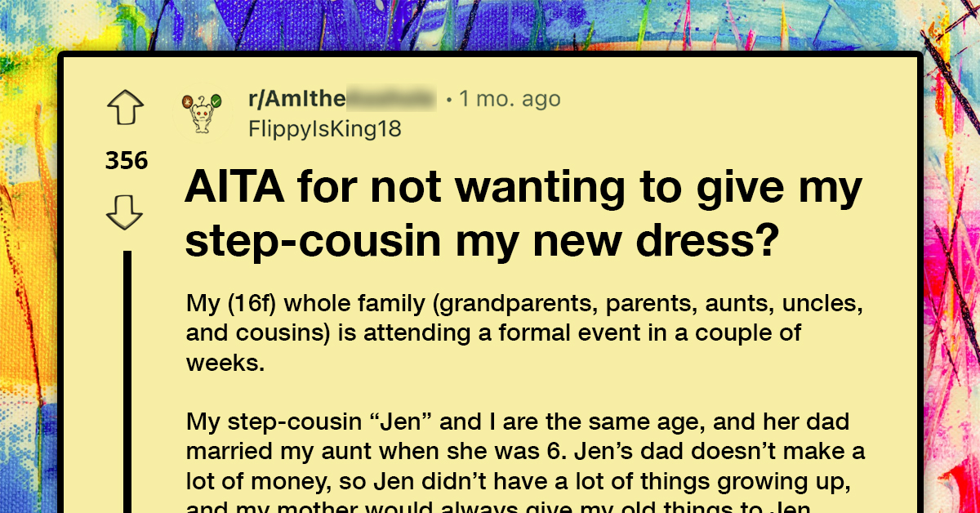Toggle your vote by clicking the score 356
This screenshot has width=980, height=513.
(126, 160)
